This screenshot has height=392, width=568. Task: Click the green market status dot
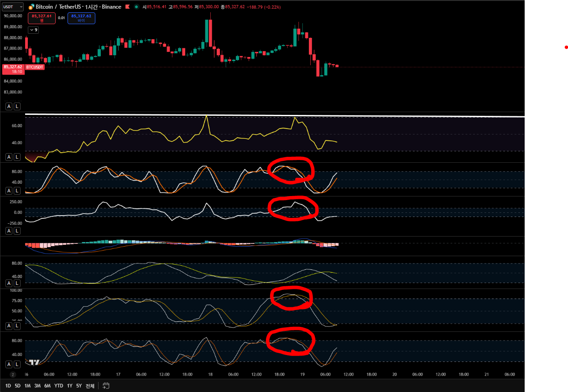pos(136,7)
